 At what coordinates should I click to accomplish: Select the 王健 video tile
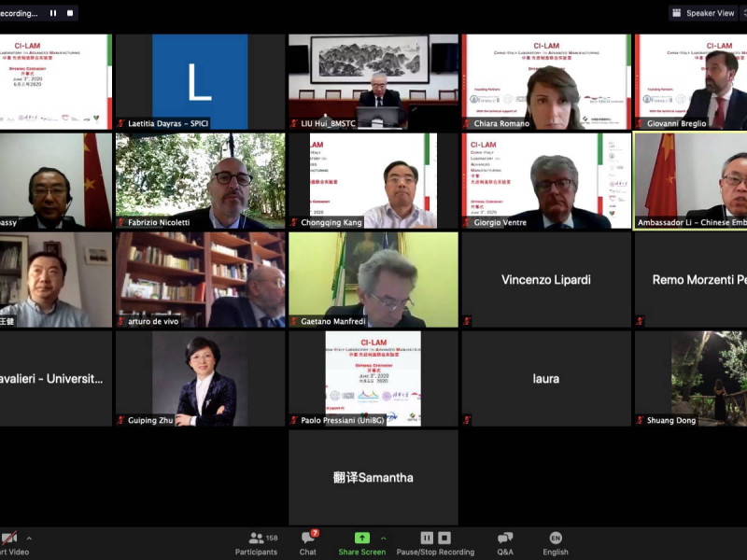(x=56, y=279)
